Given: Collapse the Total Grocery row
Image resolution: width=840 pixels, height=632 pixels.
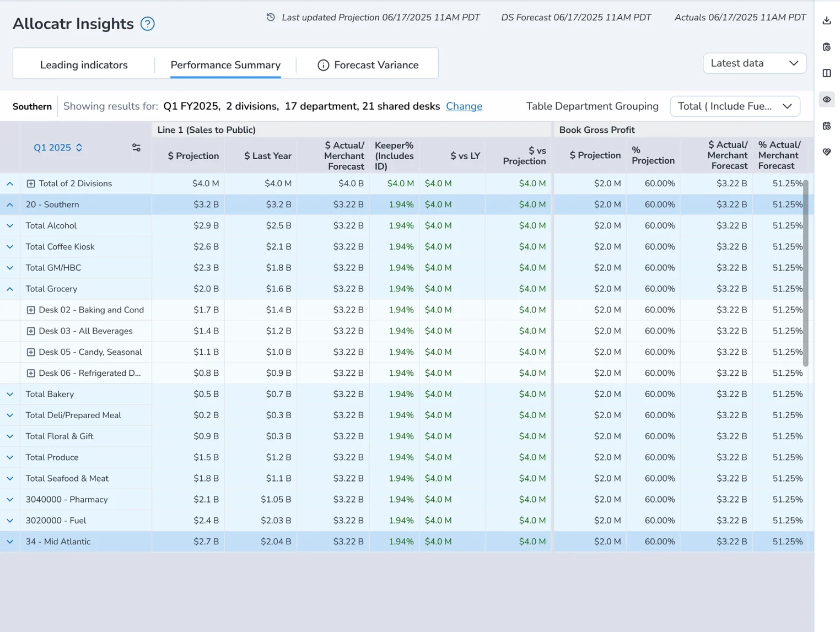Looking at the screenshot, I should pos(10,289).
